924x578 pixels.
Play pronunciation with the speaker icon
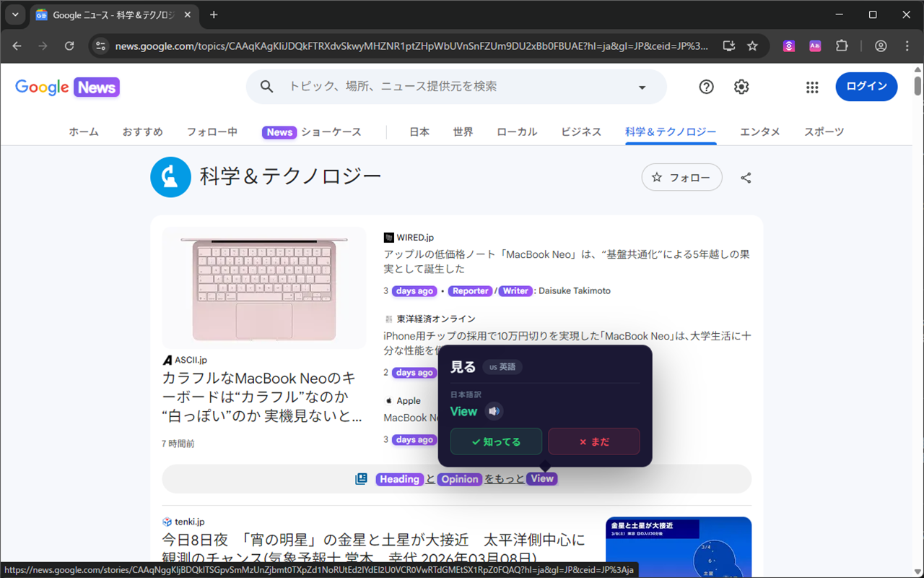493,411
